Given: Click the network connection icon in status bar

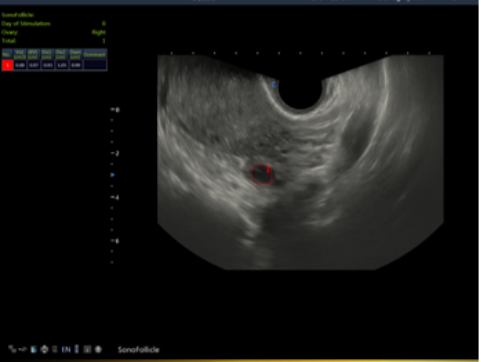Looking at the screenshot, I should pos(12,349).
